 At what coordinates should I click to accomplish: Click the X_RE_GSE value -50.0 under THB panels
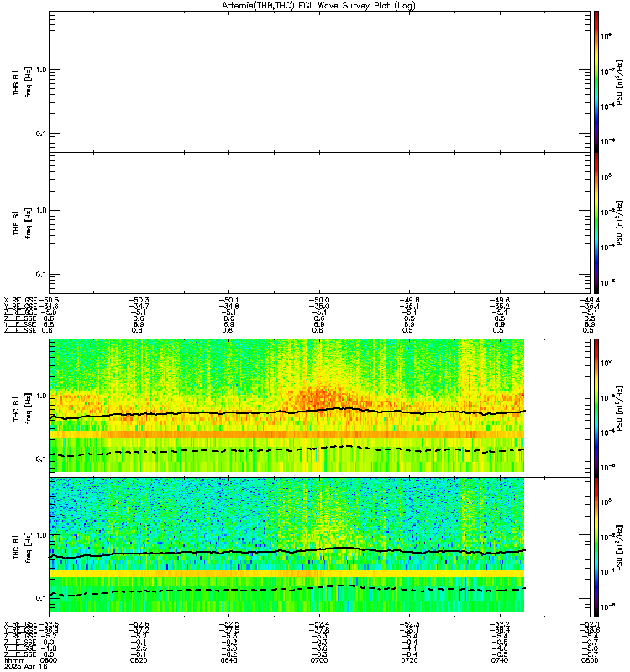pos(319,301)
